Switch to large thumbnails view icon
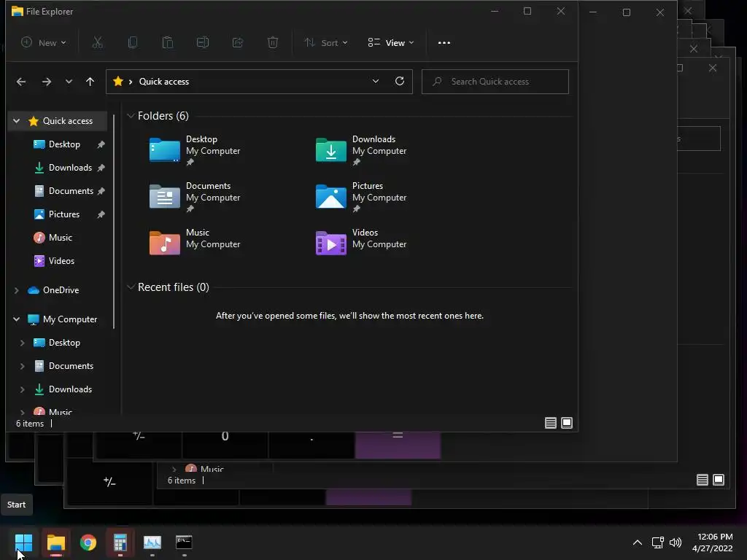Image resolution: width=747 pixels, height=560 pixels. [566, 423]
